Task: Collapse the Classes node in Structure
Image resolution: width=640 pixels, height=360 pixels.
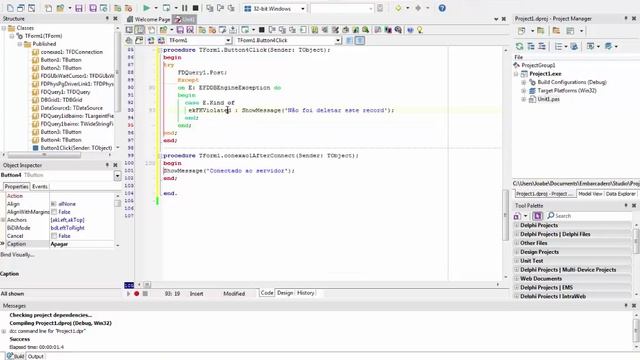Action: tap(4, 28)
